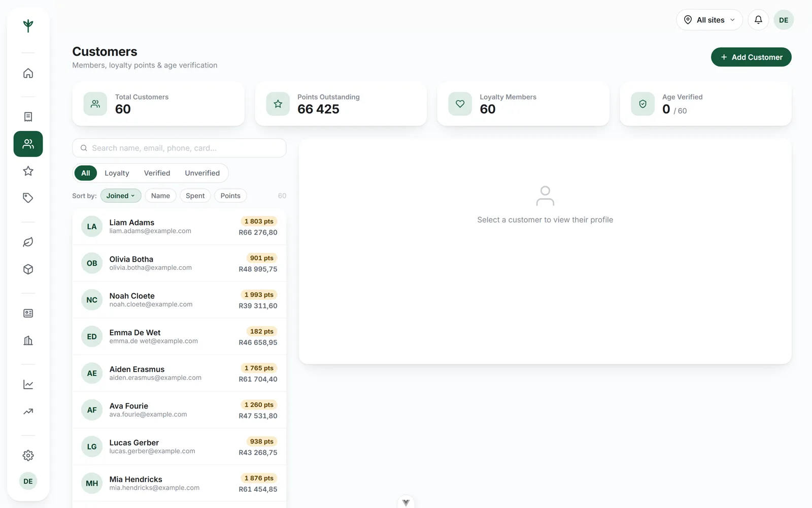The image size is (812, 508).
Task: Click the notifications bell icon
Action: point(758,20)
